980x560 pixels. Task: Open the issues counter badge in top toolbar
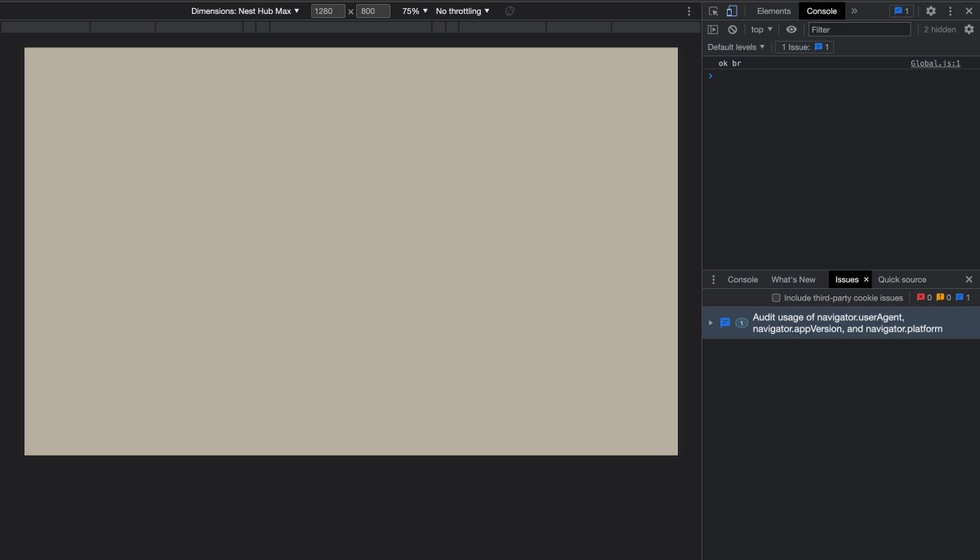(x=901, y=11)
